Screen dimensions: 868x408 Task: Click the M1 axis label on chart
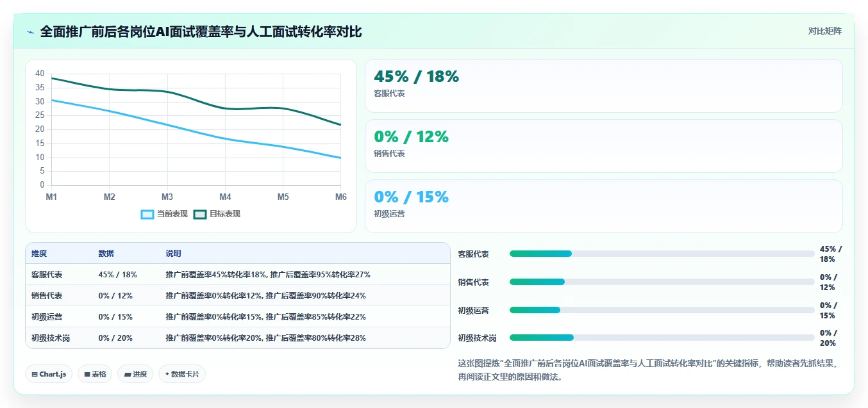click(x=51, y=197)
